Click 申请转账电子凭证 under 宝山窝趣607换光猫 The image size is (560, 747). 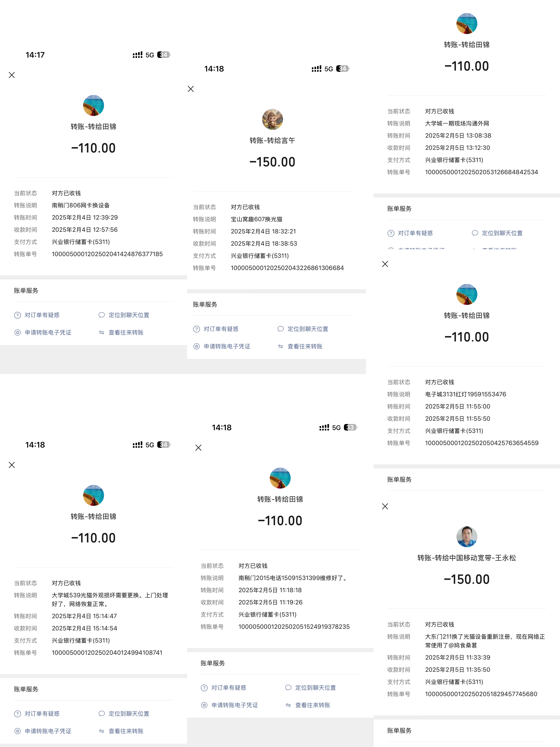click(x=227, y=346)
